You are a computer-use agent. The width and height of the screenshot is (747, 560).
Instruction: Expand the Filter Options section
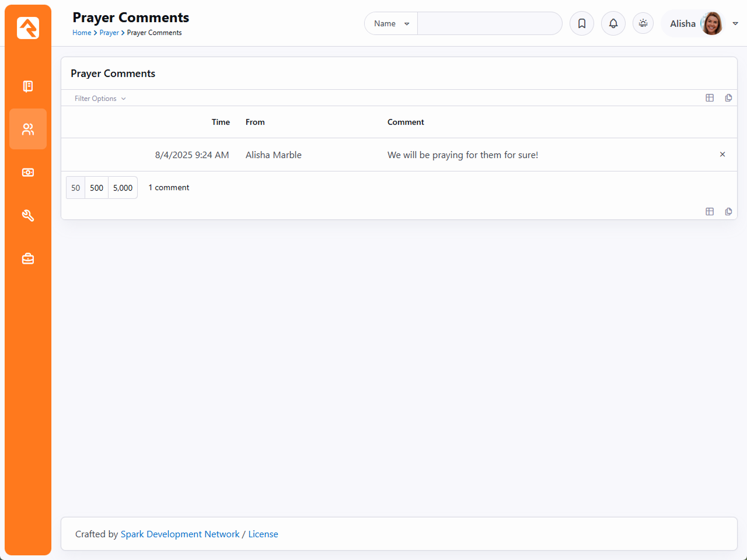tap(100, 99)
